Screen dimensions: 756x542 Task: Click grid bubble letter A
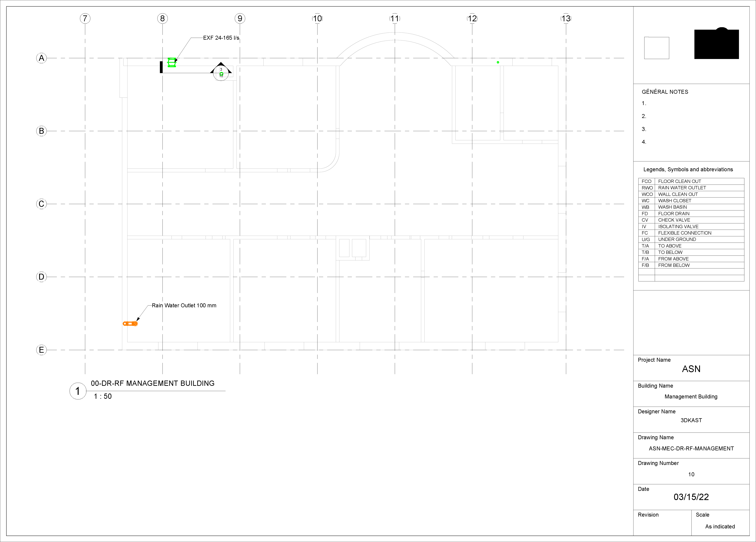click(x=41, y=58)
